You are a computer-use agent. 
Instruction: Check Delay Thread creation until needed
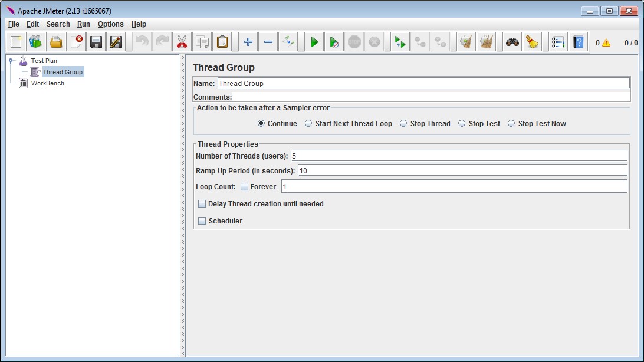tap(202, 204)
